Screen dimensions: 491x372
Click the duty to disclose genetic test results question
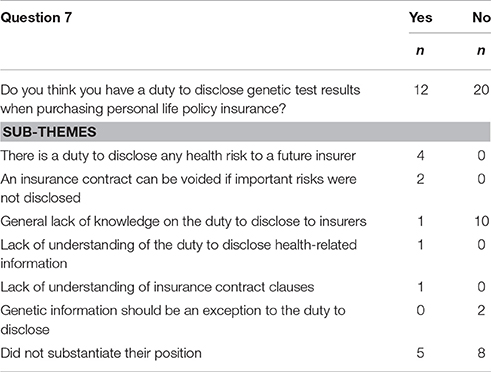pyautogui.click(x=180, y=99)
